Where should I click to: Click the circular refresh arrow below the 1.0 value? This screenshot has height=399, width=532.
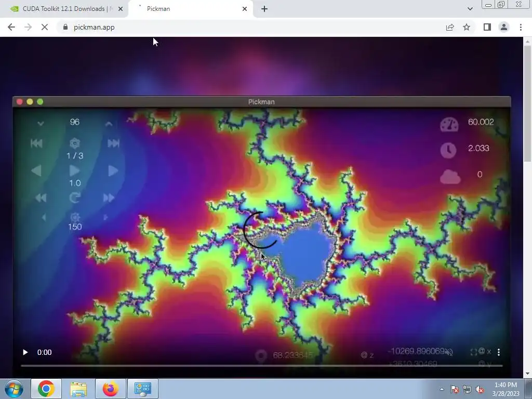click(x=75, y=197)
